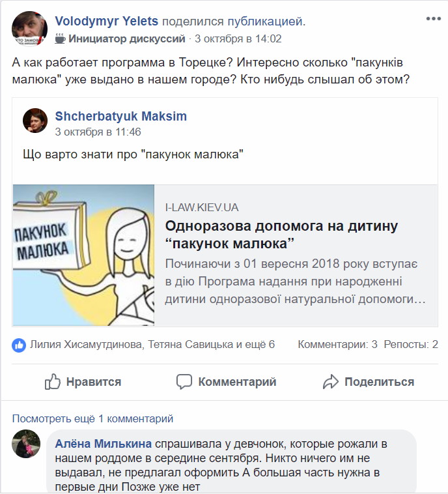This screenshot has width=448, height=494.
Task: Click the Поделиться button
Action: click(x=369, y=382)
